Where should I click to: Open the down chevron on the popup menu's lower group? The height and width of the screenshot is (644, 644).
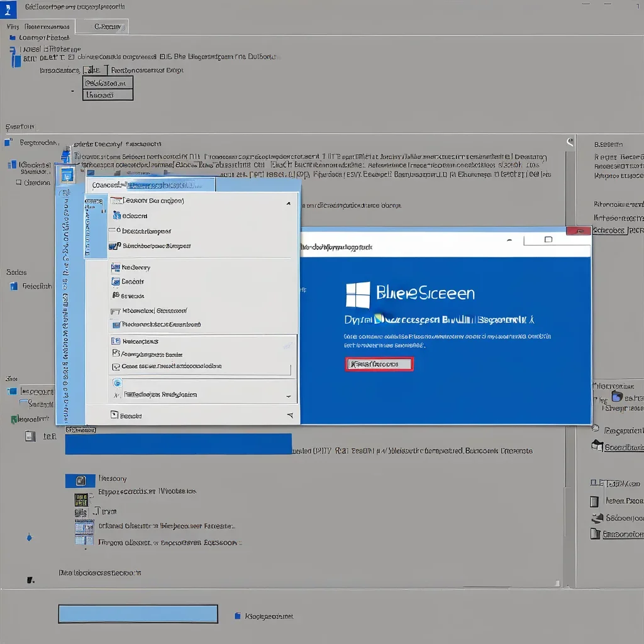click(288, 396)
